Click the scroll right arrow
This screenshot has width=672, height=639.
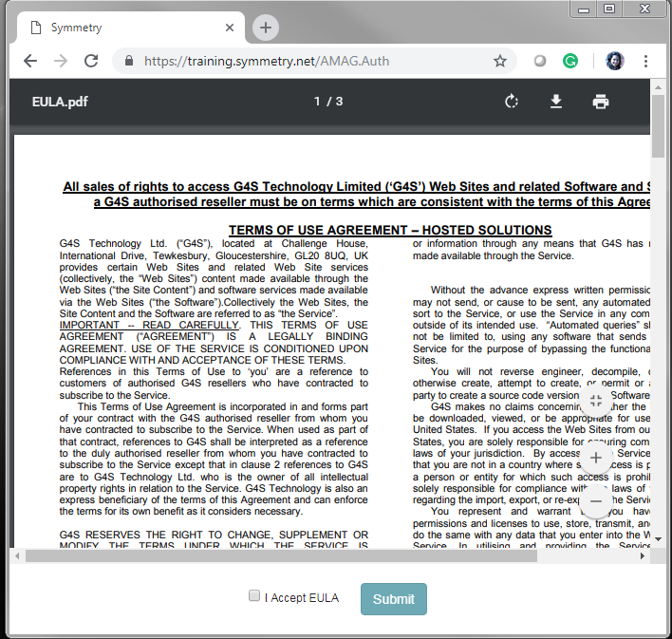click(643, 556)
